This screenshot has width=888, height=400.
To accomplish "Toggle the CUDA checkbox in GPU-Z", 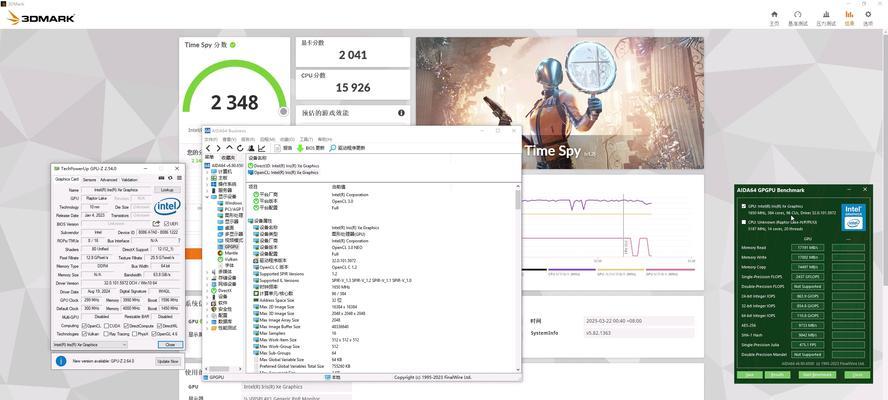I will 106,326.
